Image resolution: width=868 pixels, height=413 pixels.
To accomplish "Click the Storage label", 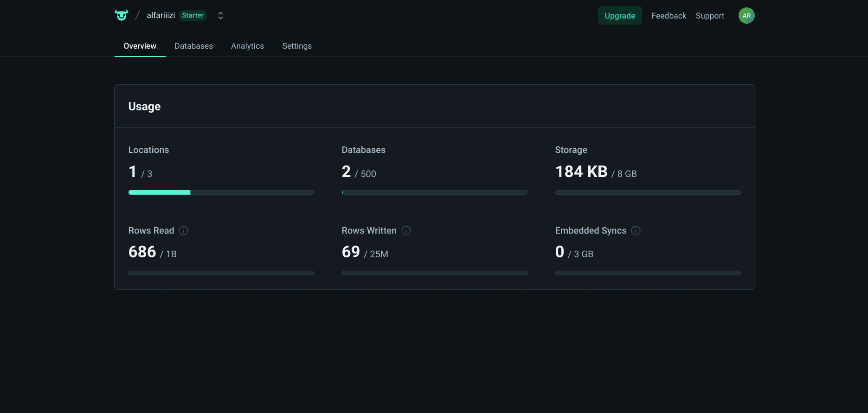I will (571, 150).
